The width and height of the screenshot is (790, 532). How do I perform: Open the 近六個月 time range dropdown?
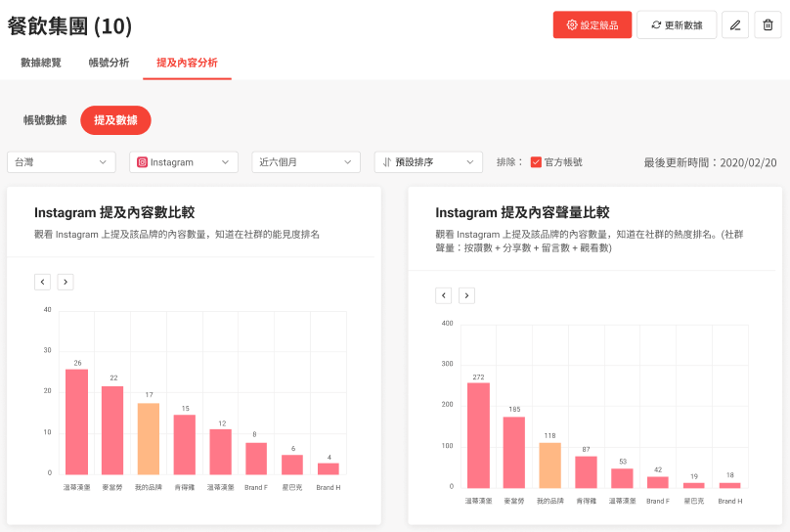pos(306,162)
